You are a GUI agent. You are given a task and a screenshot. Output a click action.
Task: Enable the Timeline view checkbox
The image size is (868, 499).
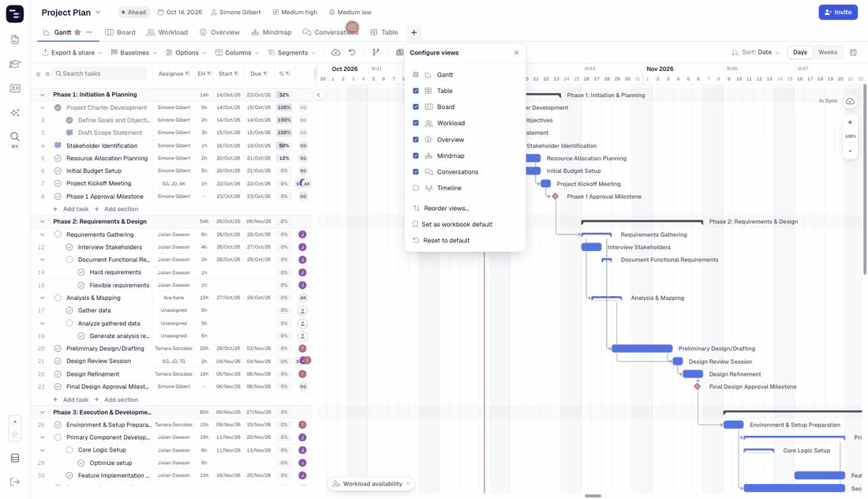[416, 188]
